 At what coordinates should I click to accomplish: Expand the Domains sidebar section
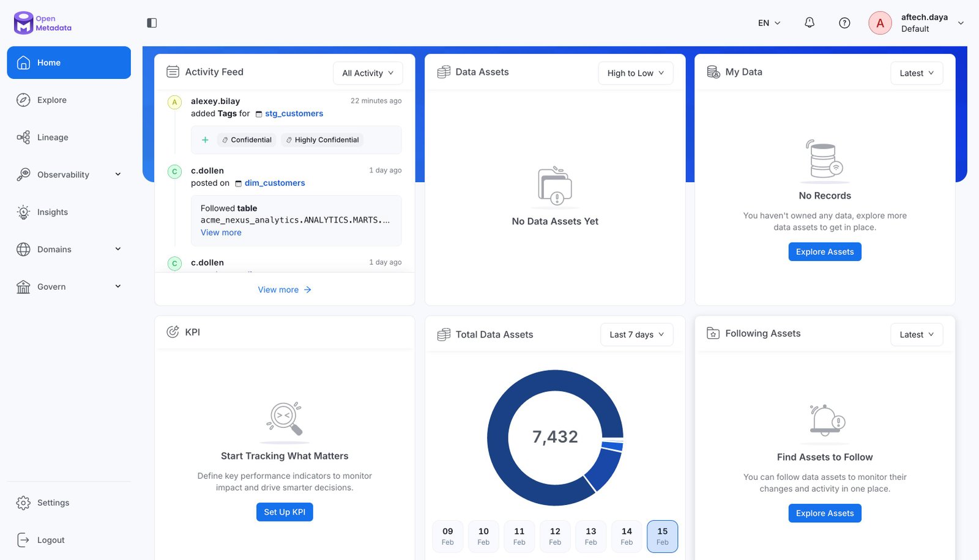pos(117,249)
